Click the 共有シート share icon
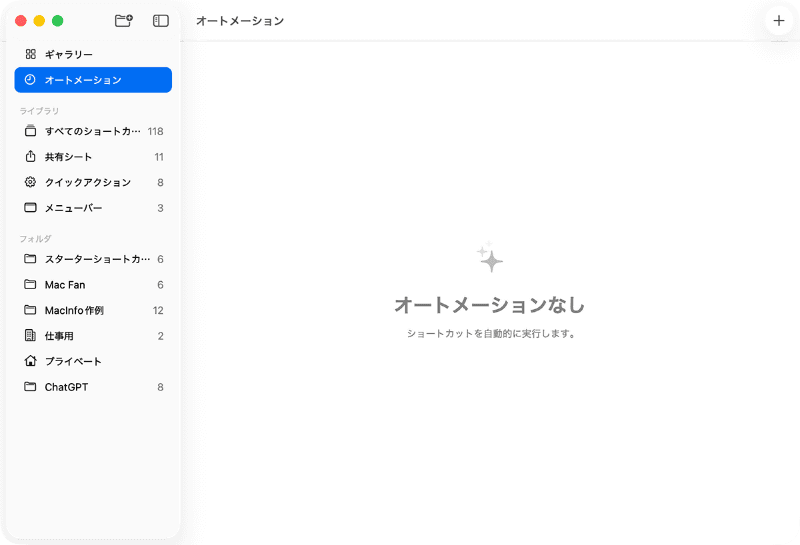Image resolution: width=800 pixels, height=545 pixels. pos(31,156)
